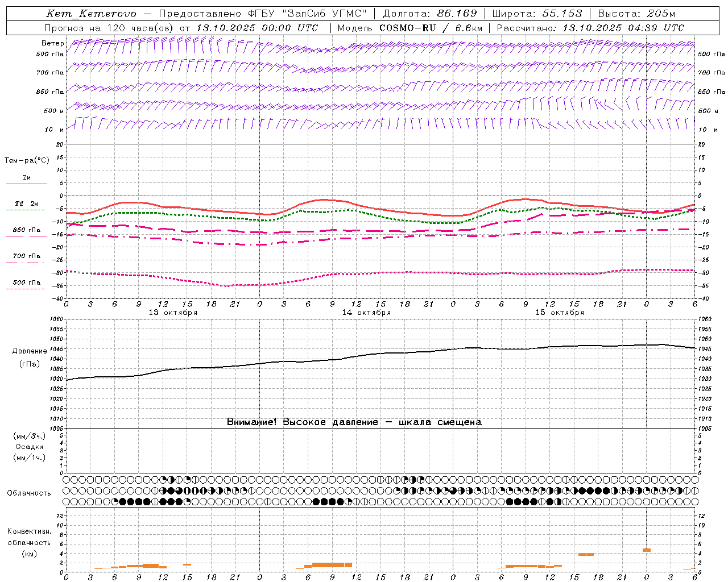Click the Модель COSMO-RU / 6.6км label
Viewport: 728px width, 582px height.
click(x=410, y=28)
